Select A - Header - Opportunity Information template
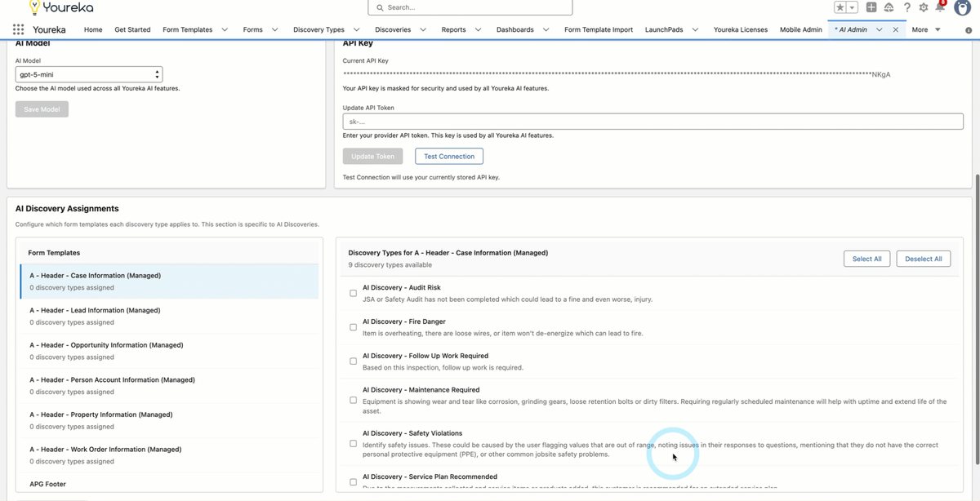Screen dimensions: 980x501 [x=169, y=351]
